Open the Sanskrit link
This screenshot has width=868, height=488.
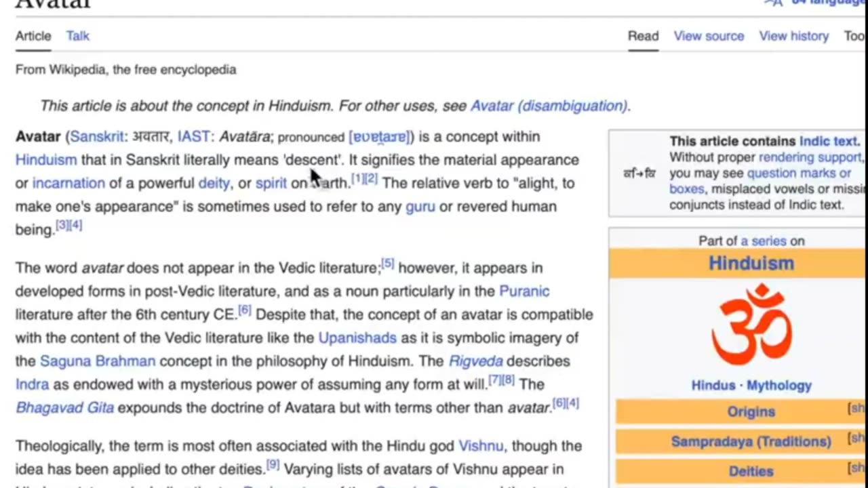click(97, 136)
